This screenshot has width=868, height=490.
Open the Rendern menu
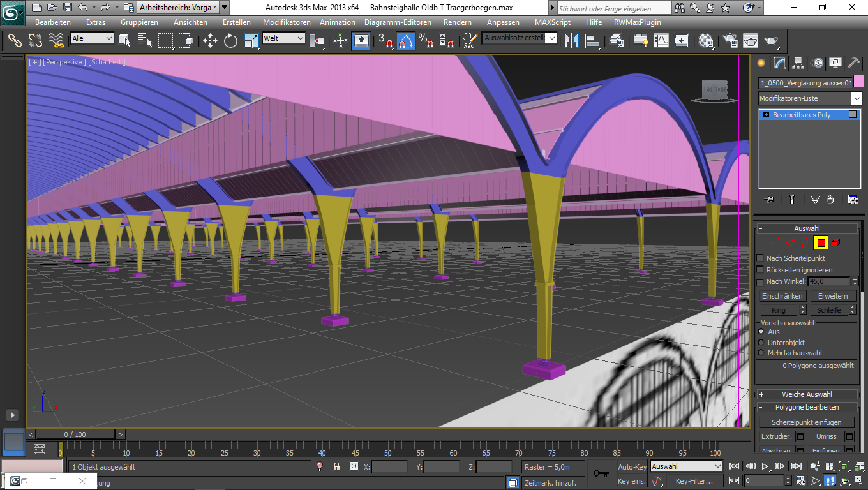click(457, 22)
